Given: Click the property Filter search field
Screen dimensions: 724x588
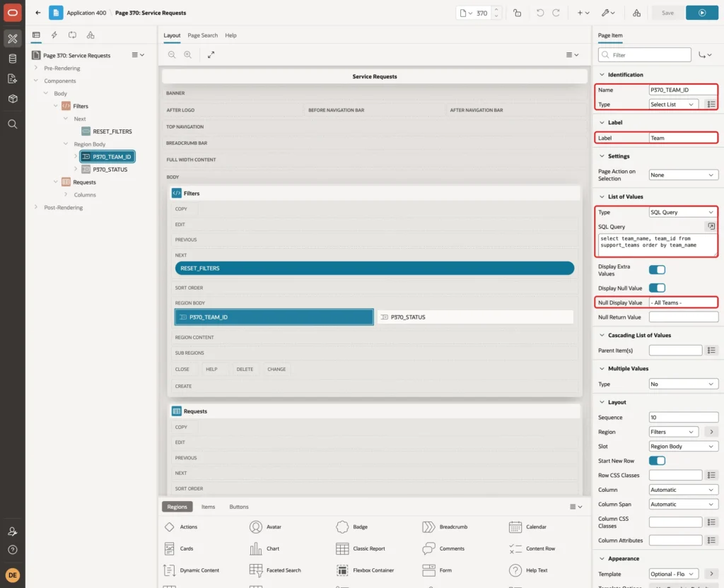Looking at the screenshot, I should [x=644, y=55].
